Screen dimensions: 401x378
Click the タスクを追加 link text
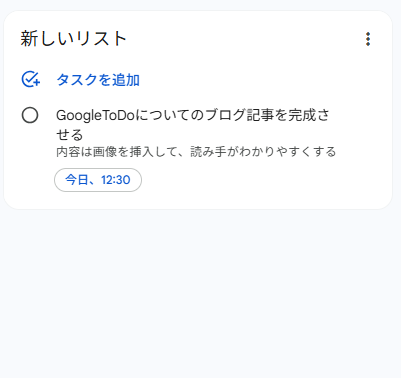click(x=98, y=80)
